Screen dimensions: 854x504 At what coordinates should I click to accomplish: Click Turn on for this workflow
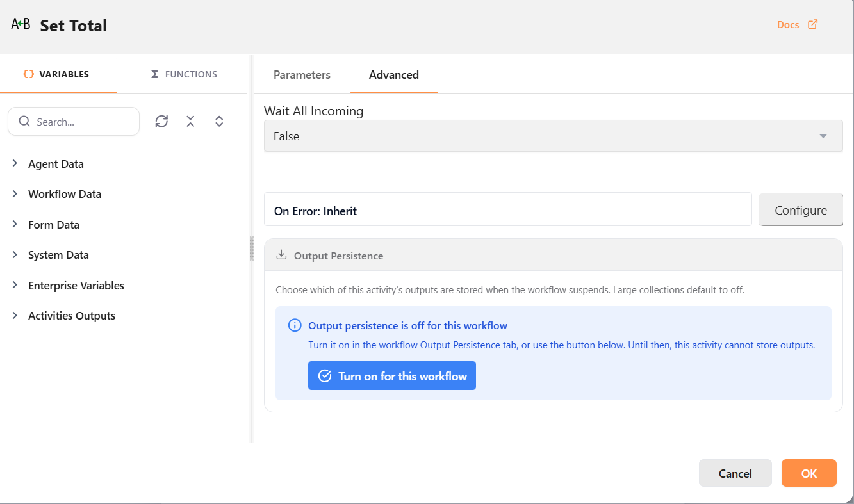tap(392, 376)
